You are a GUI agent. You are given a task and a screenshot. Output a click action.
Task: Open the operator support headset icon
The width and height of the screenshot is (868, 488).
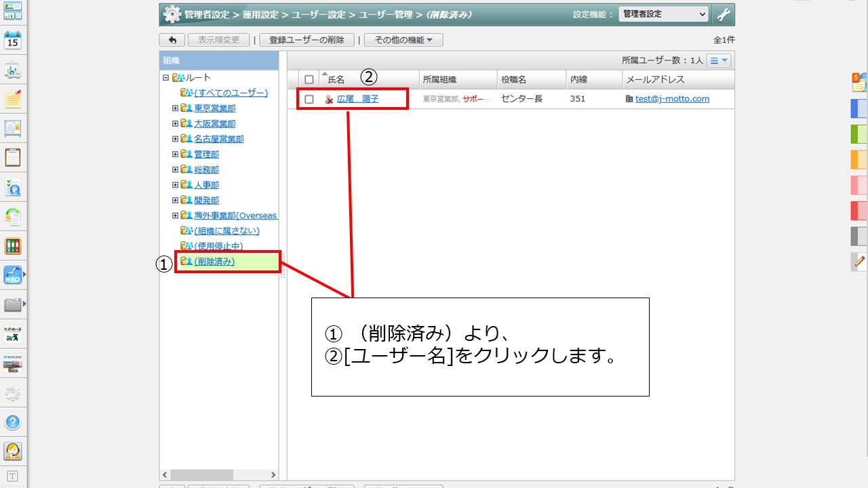point(13,451)
